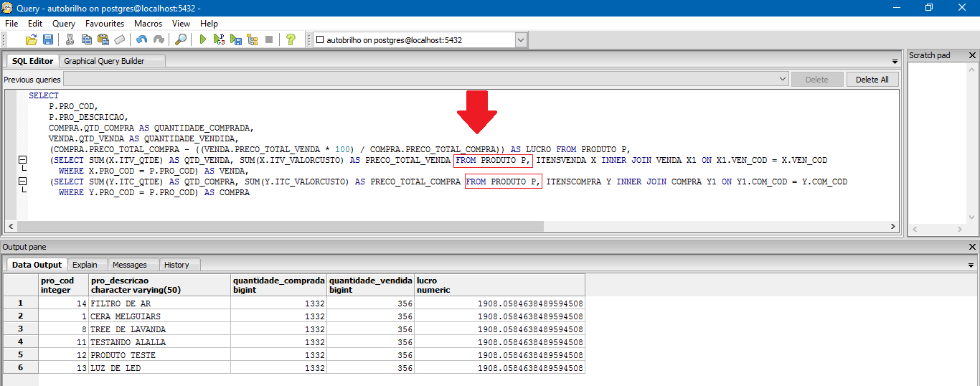This screenshot has height=386, width=980.
Task: Collapse the VENDA subquery fold marker
Action: (22, 160)
